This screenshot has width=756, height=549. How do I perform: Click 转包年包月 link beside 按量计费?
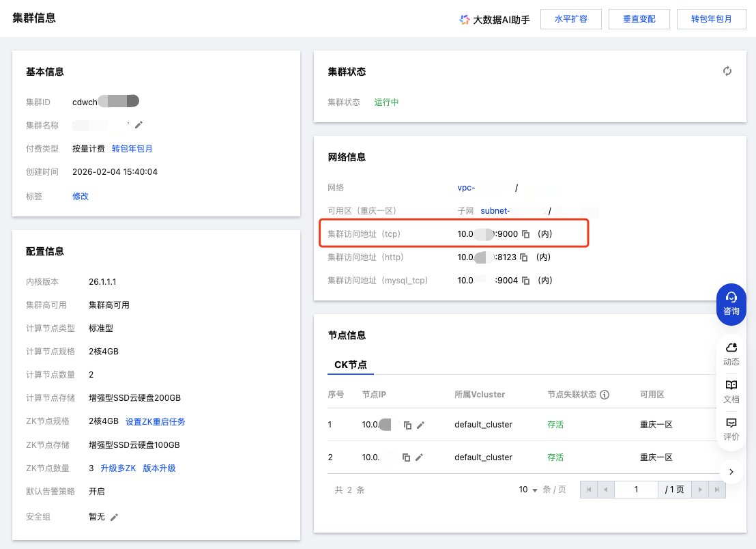pos(132,149)
